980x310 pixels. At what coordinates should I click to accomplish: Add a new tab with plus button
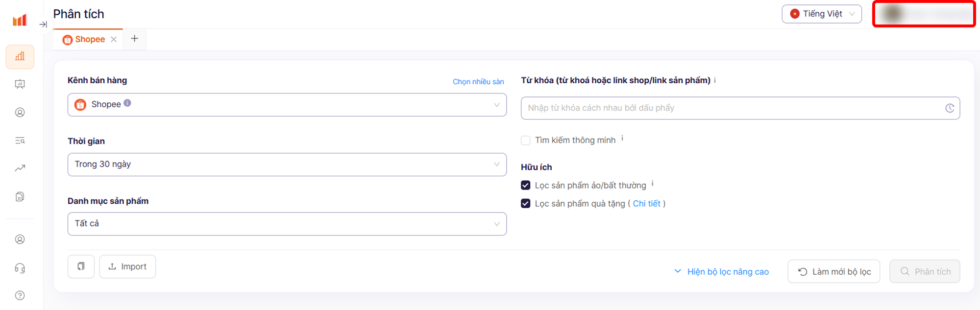(135, 39)
